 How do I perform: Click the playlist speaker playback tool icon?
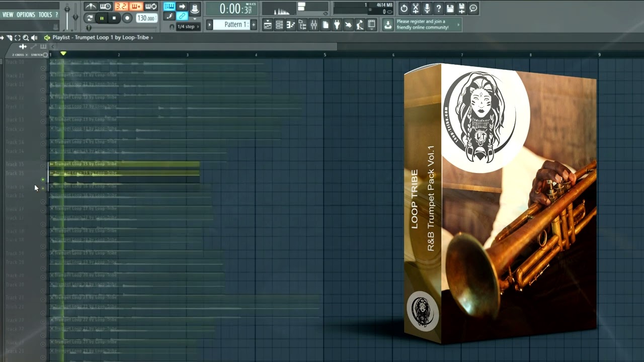(x=34, y=38)
